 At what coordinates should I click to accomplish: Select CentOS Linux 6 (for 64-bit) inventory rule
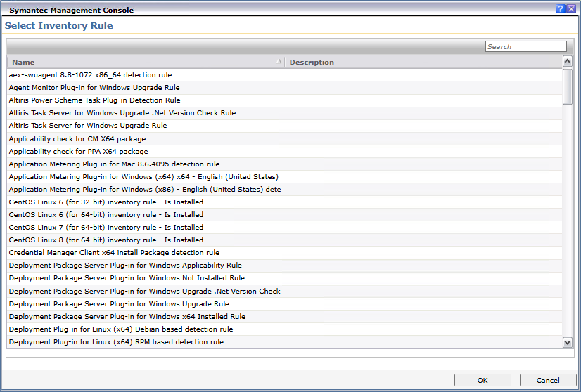(284, 215)
